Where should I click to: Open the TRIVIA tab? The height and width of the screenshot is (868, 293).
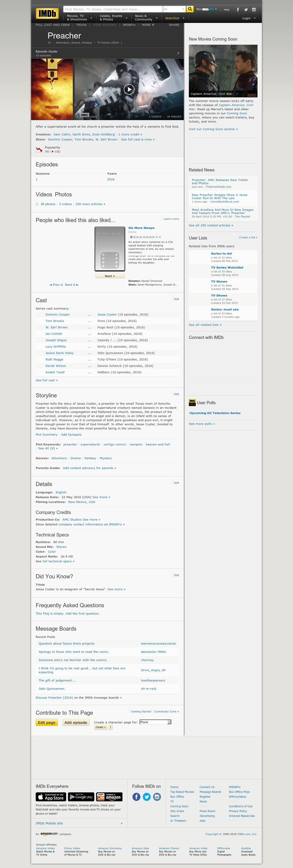tap(81, 25)
